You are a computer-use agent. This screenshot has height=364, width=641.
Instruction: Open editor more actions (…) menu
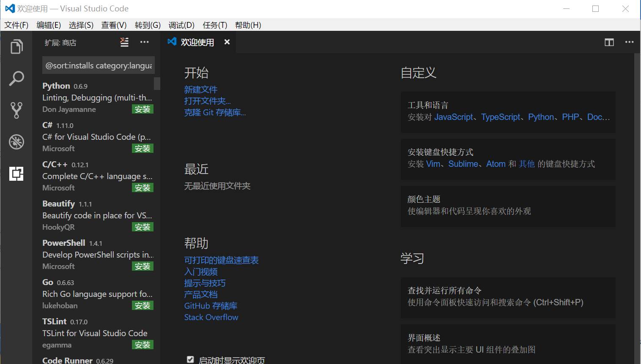(629, 42)
